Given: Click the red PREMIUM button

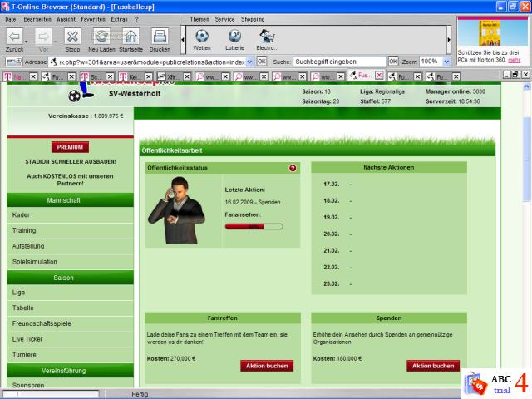Looking at the screenshot, I should [x=70, y=147].
